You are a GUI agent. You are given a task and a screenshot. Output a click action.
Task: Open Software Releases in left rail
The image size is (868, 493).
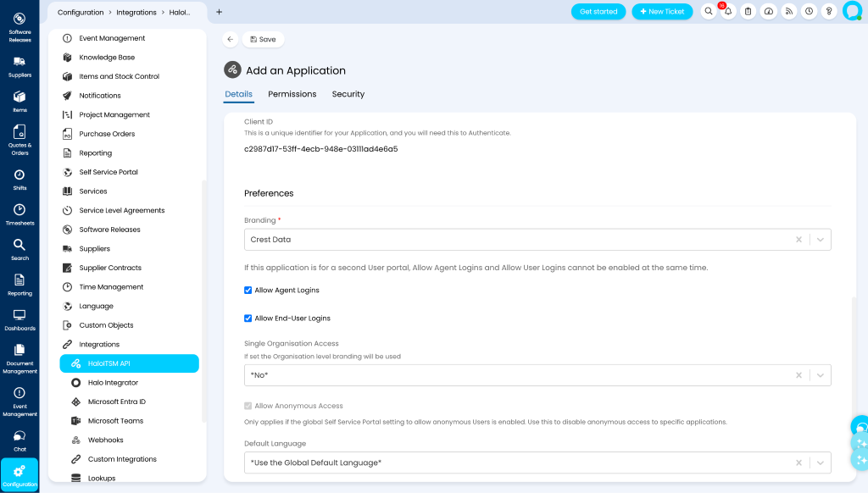click(19, 28)
